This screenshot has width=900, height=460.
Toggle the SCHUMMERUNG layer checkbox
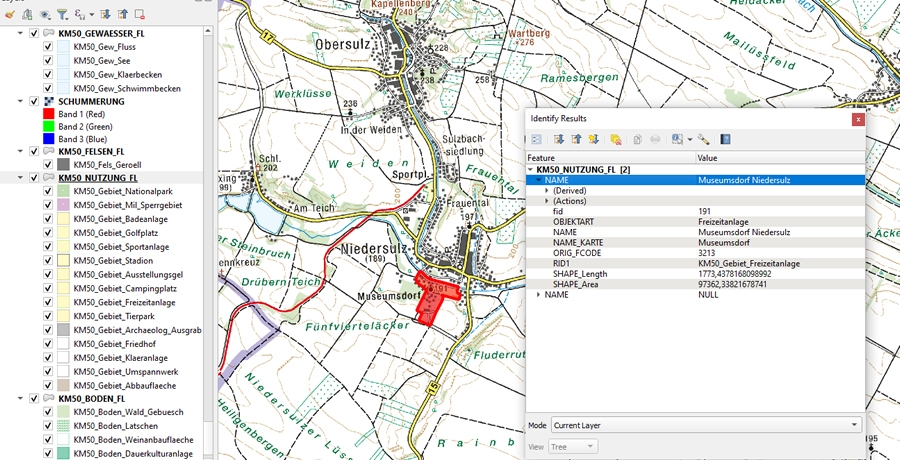[34, 101]
